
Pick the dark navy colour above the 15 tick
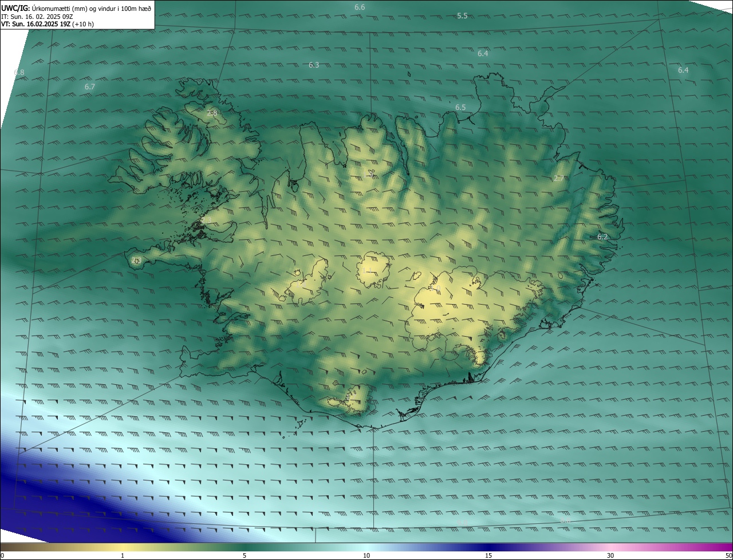tap(488, 547)
